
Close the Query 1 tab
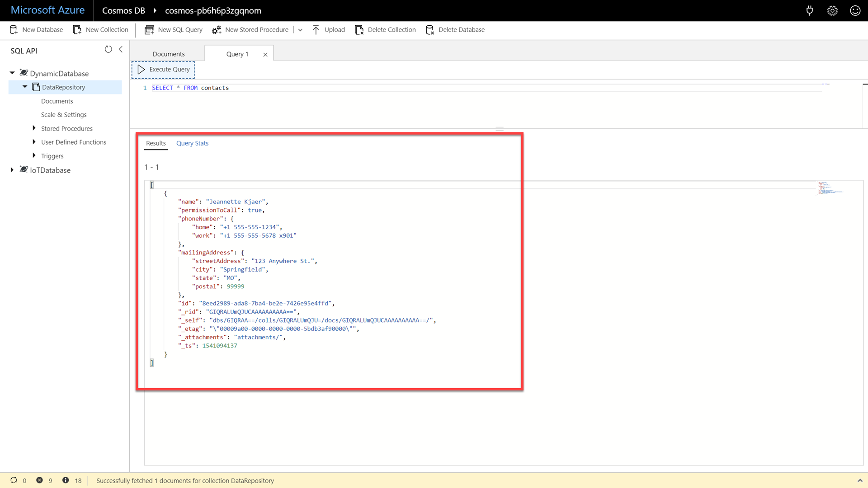click(x=265, y=54)
